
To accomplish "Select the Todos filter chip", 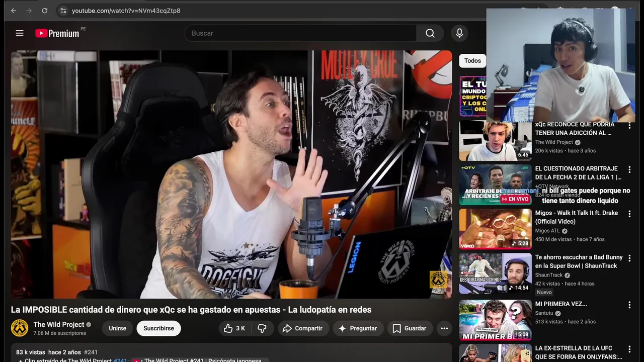I will tap(472, 61).
